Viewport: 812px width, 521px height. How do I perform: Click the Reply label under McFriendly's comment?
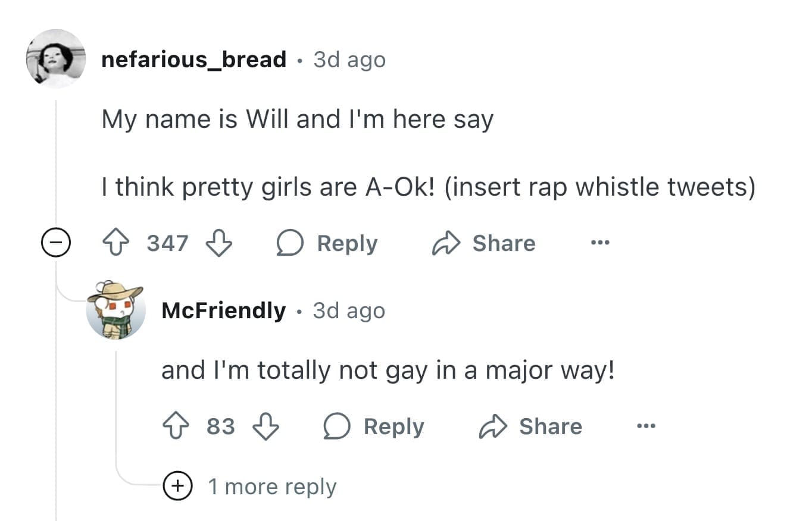[393, 427]
